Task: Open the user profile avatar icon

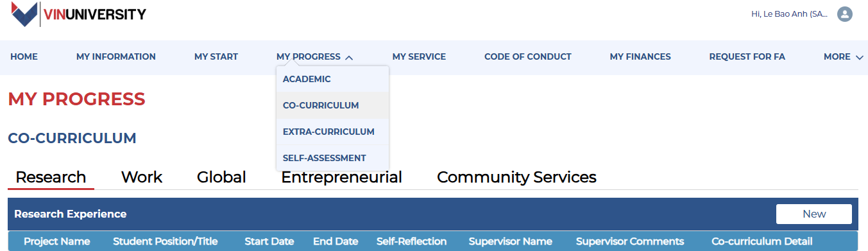Action: coord(845,14)
